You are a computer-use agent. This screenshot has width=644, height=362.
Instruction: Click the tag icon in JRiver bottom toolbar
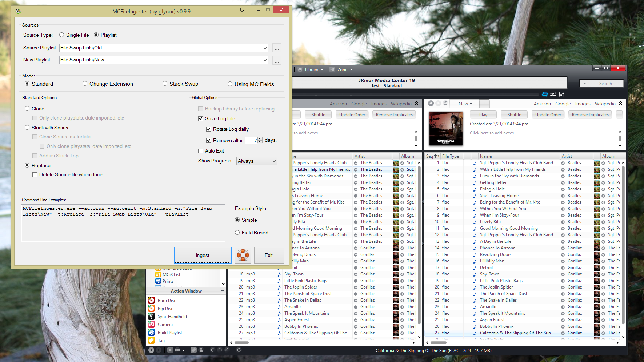click(194, 350)
